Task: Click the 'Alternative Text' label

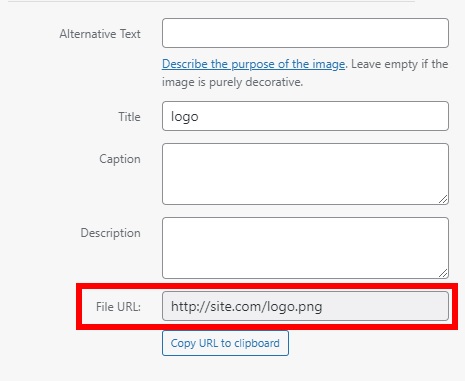Action: [100, 34]
